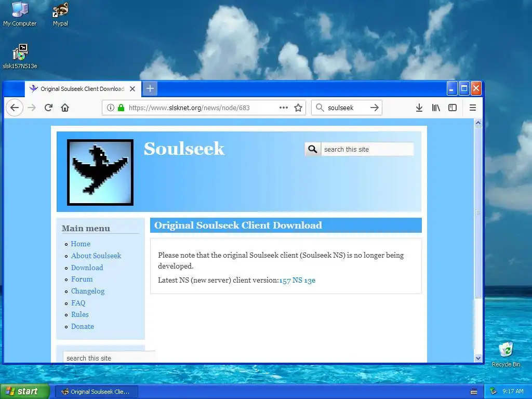
Task: Click browser search box containing soulseek
Action: (346, 108)
